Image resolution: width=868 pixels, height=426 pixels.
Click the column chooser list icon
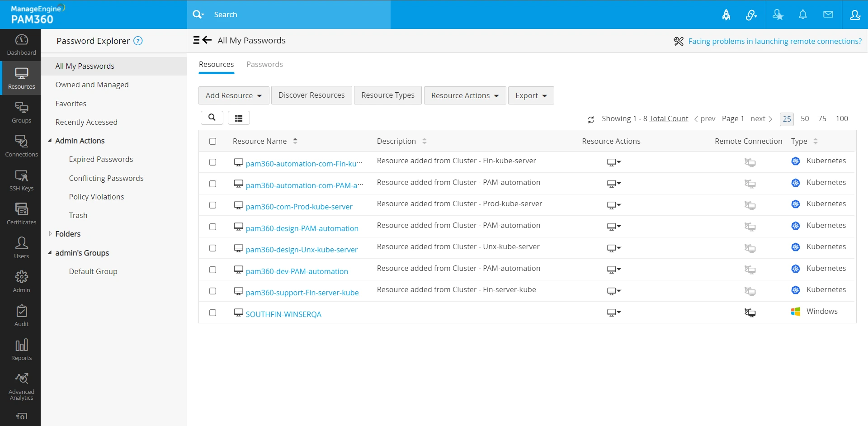point(239,118)
